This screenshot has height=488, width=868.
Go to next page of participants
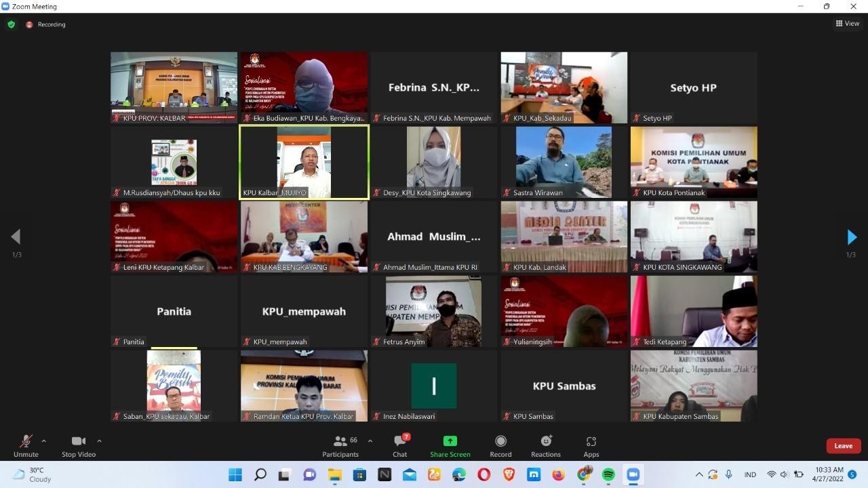click(x=852, y=237)
